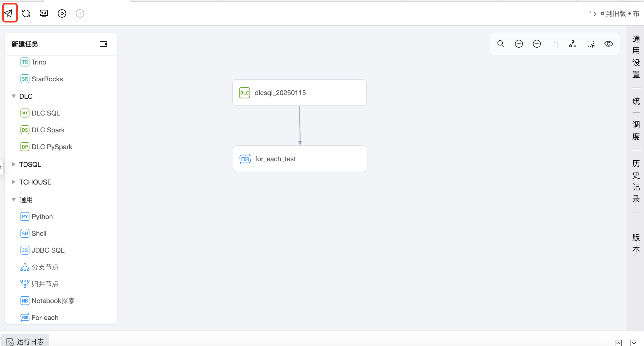The height and width of the screenshot is (346, 644).
Task: Zoom out with the minus icon
Action: [537, 44]
